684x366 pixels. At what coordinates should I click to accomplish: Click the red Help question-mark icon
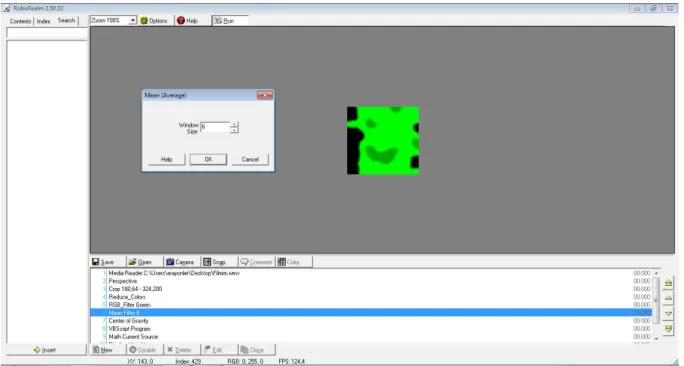[x=181, y=21]
